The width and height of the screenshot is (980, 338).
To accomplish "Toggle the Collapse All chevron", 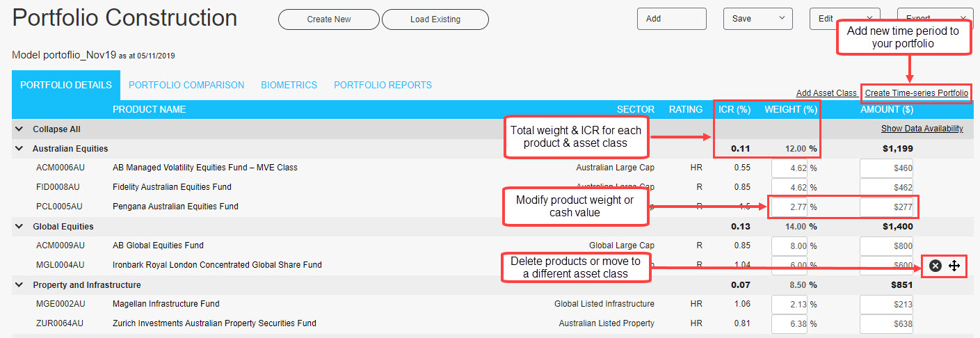I will coord(19,129).
